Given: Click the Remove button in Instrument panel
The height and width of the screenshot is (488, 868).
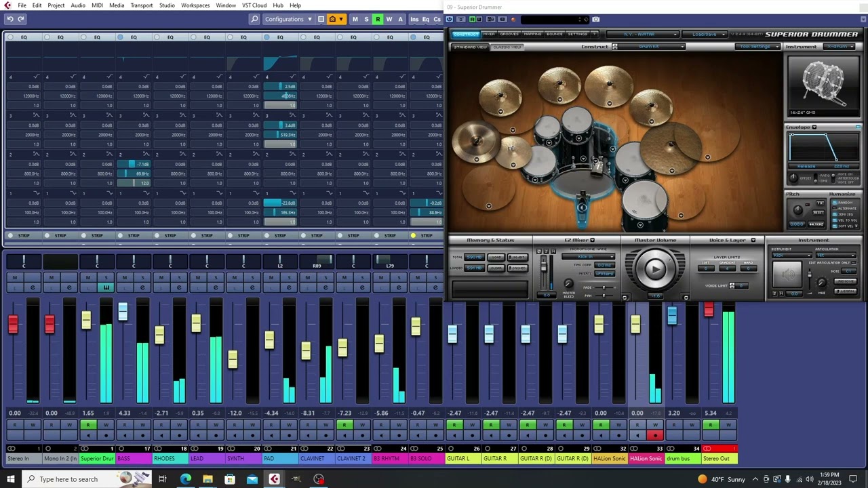Looking at the screenshot, I should 845,281.
